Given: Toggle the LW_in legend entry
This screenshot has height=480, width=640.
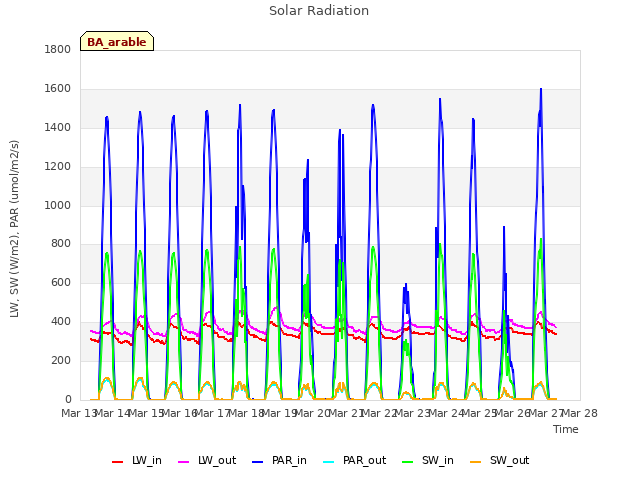Looking at the screenshot, I should 137,461.
